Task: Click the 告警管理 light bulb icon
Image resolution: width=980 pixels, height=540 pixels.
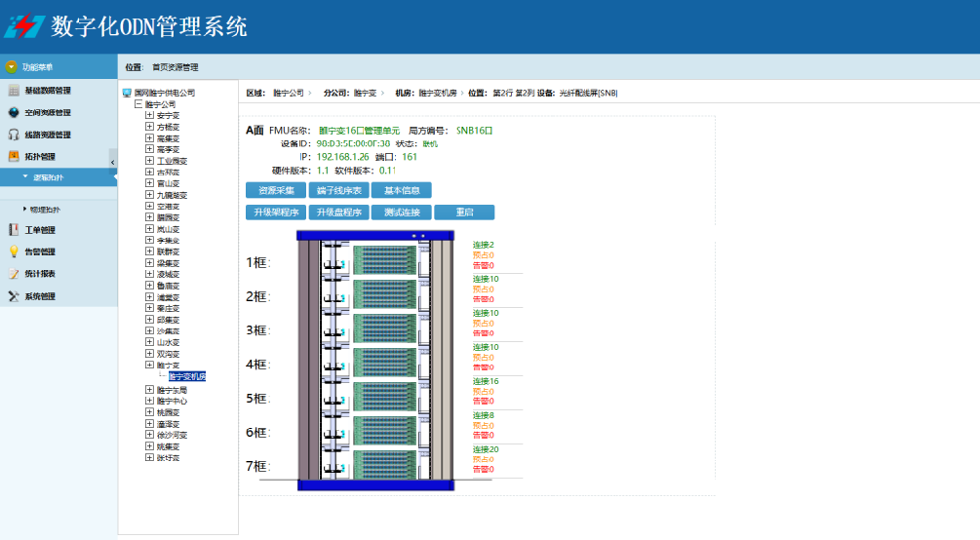Action: click(14, 251)
